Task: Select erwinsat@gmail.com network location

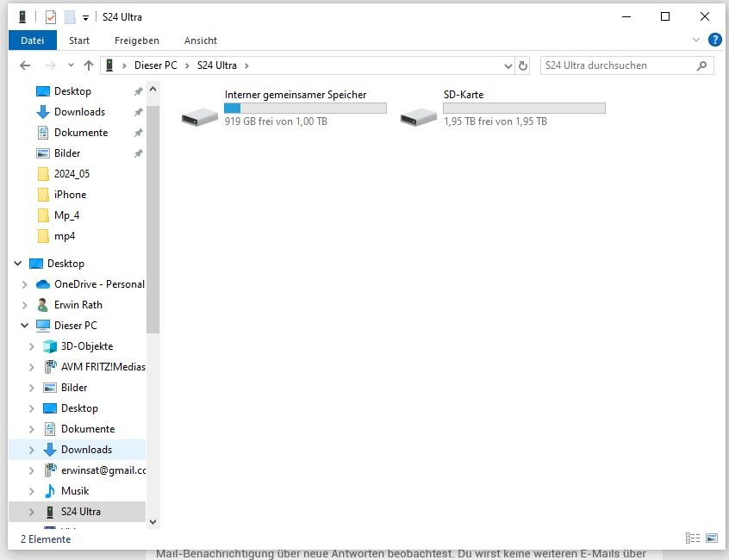Action: [x=103, y=470]
